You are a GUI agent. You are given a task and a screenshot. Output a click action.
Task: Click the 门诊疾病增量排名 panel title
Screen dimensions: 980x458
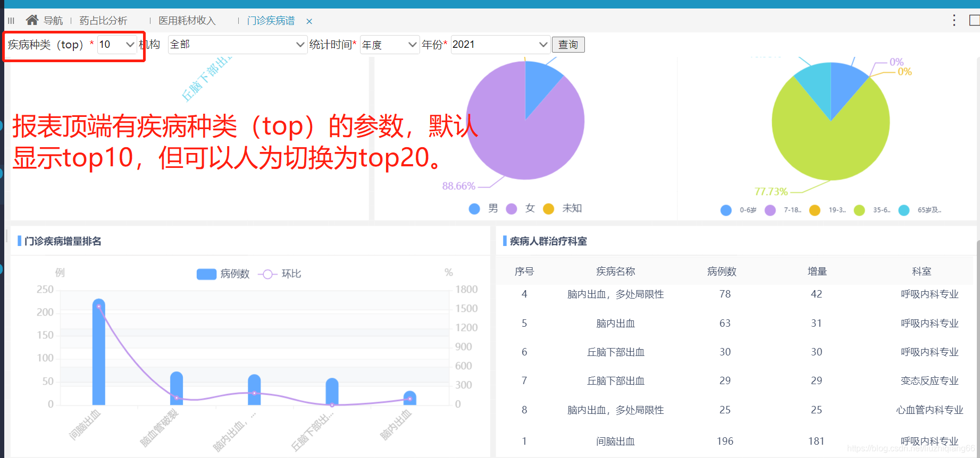click(x=63, y=241)
